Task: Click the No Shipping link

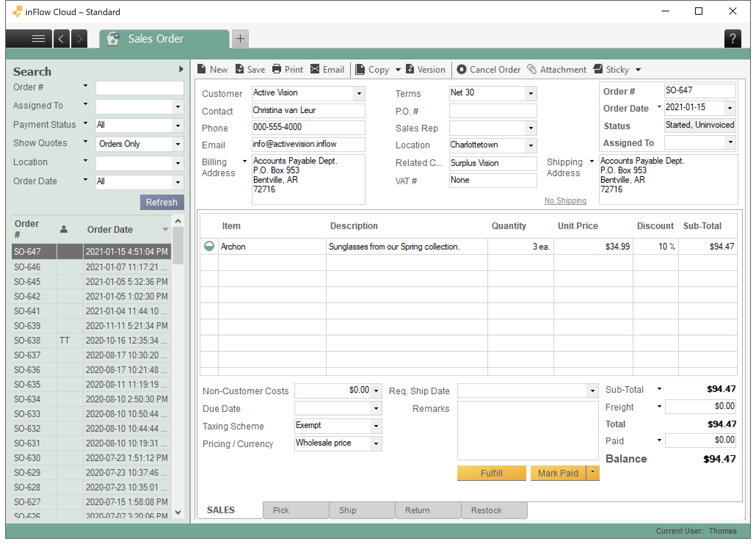Action: 565,200
